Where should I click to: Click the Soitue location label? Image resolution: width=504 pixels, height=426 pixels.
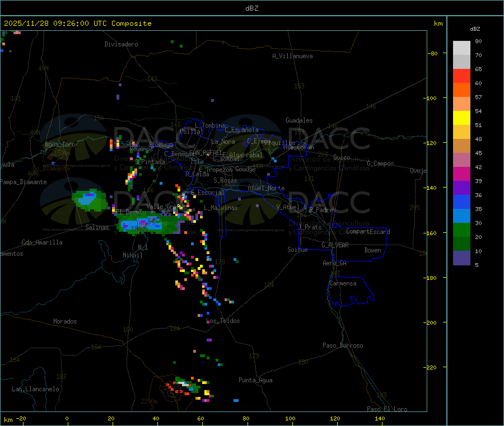pyautogui.click(x=297, y=250)
